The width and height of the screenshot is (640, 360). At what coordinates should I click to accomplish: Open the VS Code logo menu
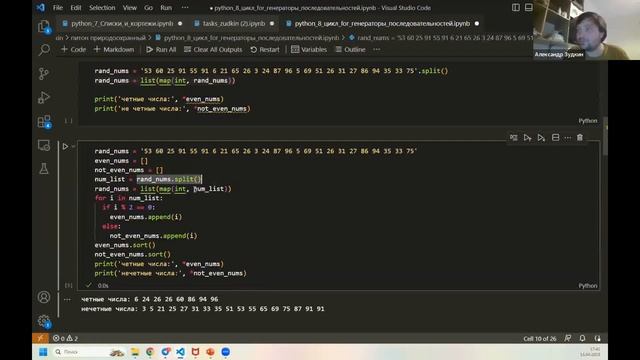pyautogui.click(x=41, y=7)
